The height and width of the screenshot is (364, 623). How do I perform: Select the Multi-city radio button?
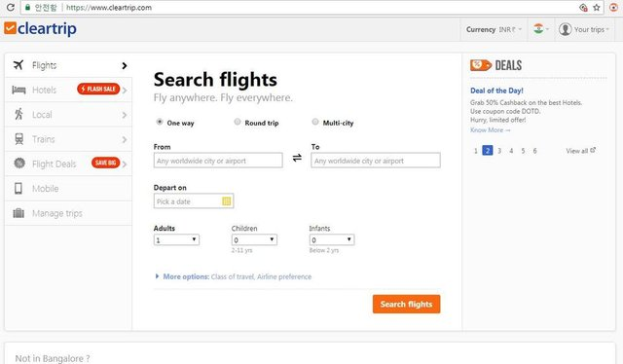315,122
